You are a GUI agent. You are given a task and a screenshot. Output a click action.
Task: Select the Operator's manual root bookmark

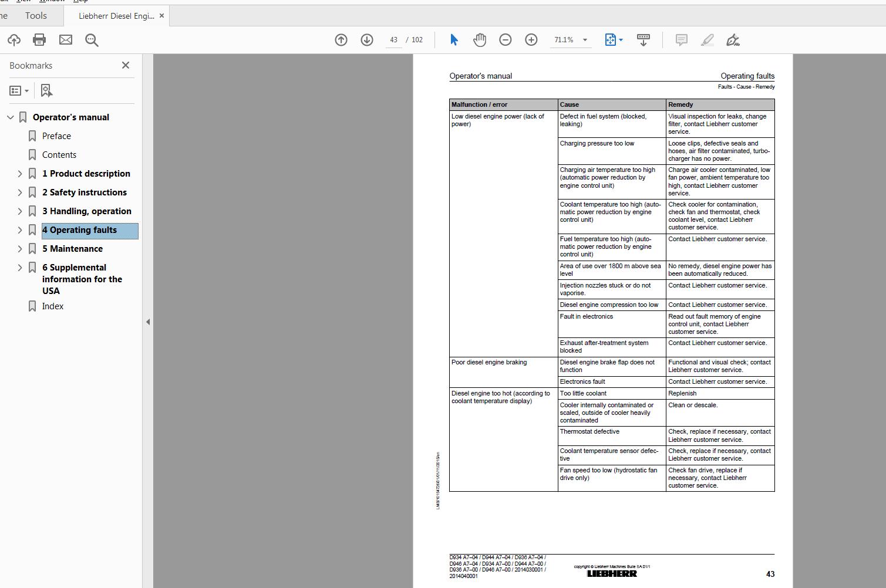click(71, 117)
